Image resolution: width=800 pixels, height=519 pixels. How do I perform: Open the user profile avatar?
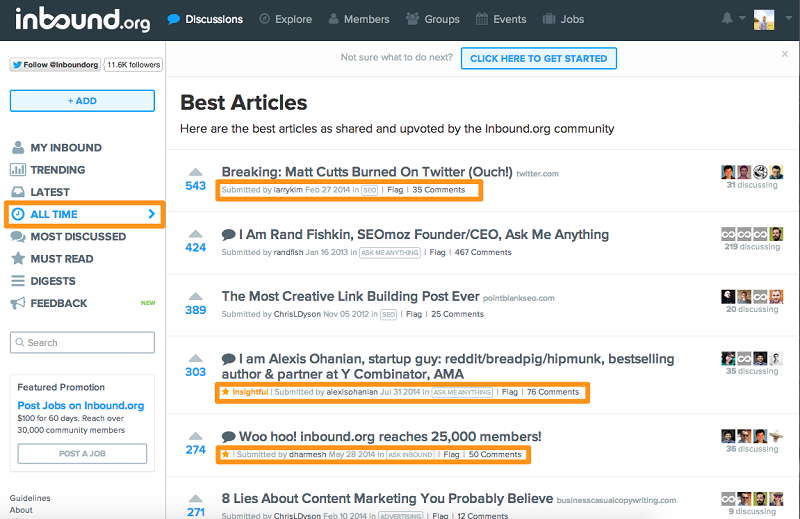[x=764, y=20]
